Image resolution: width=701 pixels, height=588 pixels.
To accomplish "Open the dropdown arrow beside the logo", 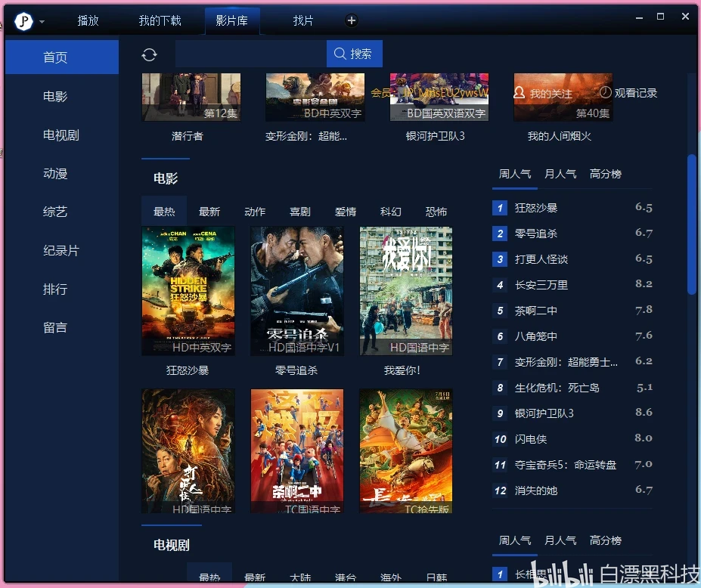I will pos(42,21).
